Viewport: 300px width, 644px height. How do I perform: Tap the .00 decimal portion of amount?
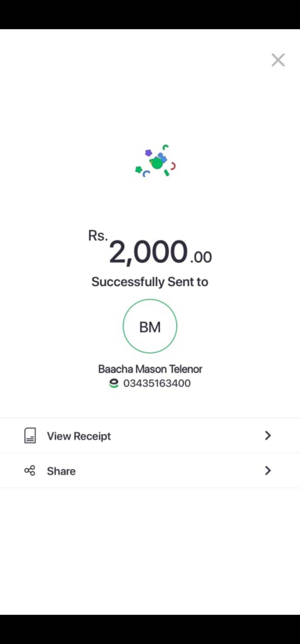201,257
